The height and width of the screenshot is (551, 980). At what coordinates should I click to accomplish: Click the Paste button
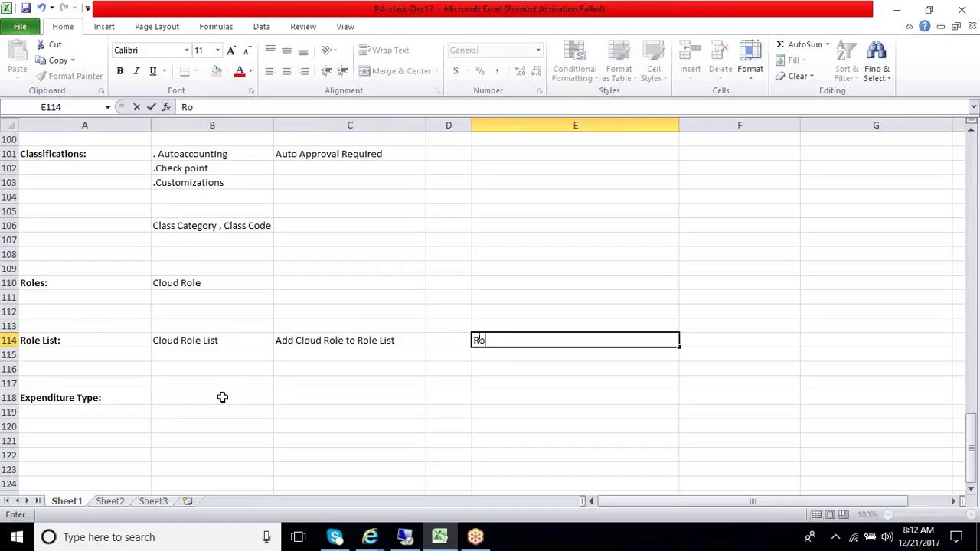[17, 59]
